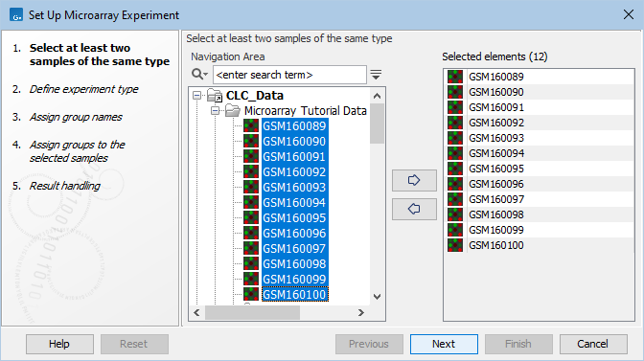This screenshot has width=644, height=361.
Task: Select GSM160089 in the Navigation tree
Action: pyautogui.click(x=294, y=126)
